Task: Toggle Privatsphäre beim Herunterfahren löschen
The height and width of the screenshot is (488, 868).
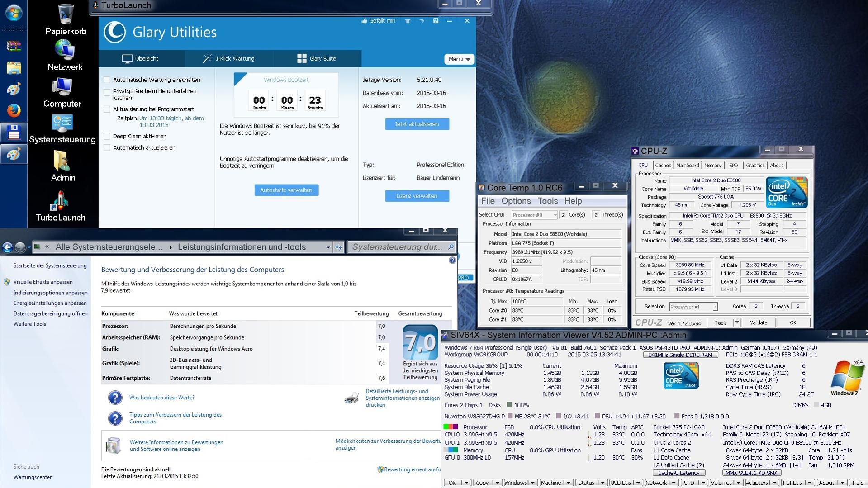Action: tap(107, 92)
